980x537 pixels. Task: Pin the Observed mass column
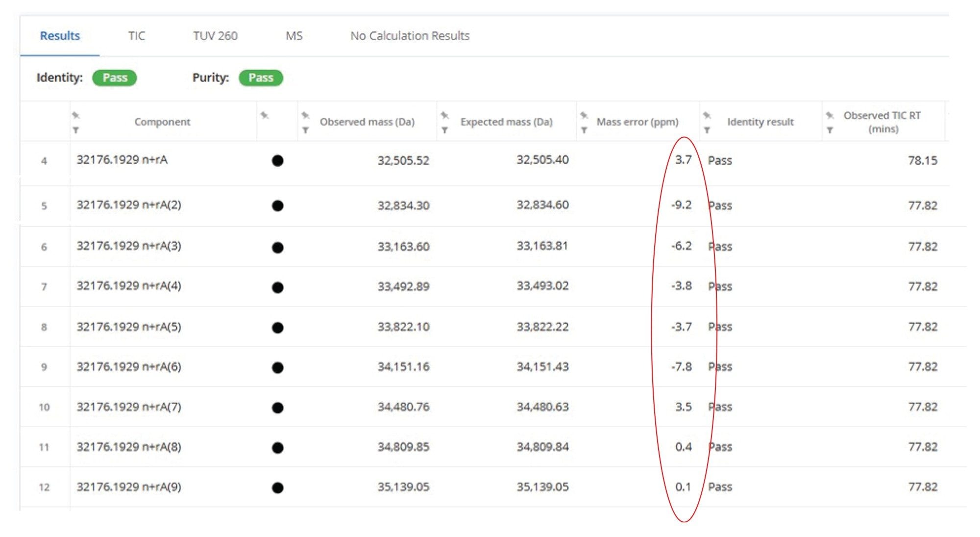[x=305, y=115]
